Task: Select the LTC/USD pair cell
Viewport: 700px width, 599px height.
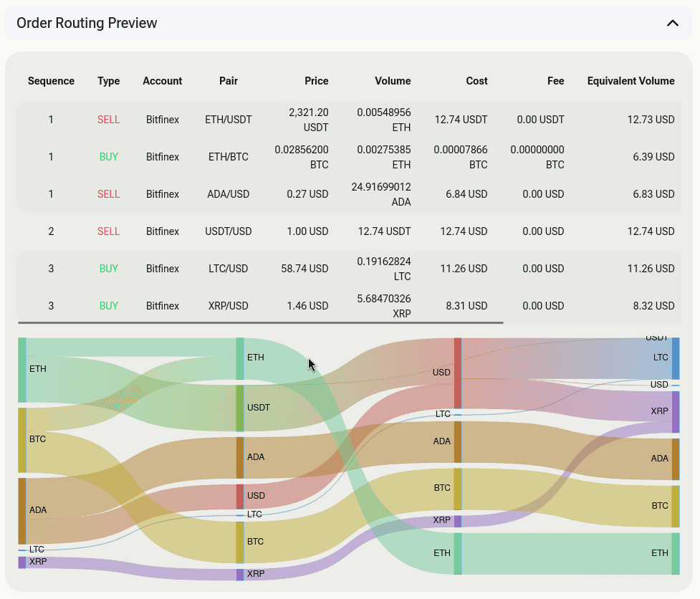Action: click(x=228, y=269)
